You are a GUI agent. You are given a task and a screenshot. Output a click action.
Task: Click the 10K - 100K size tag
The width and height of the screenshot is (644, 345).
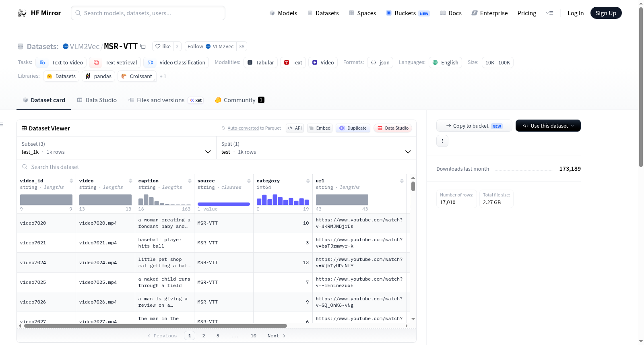tap(497, 62)
